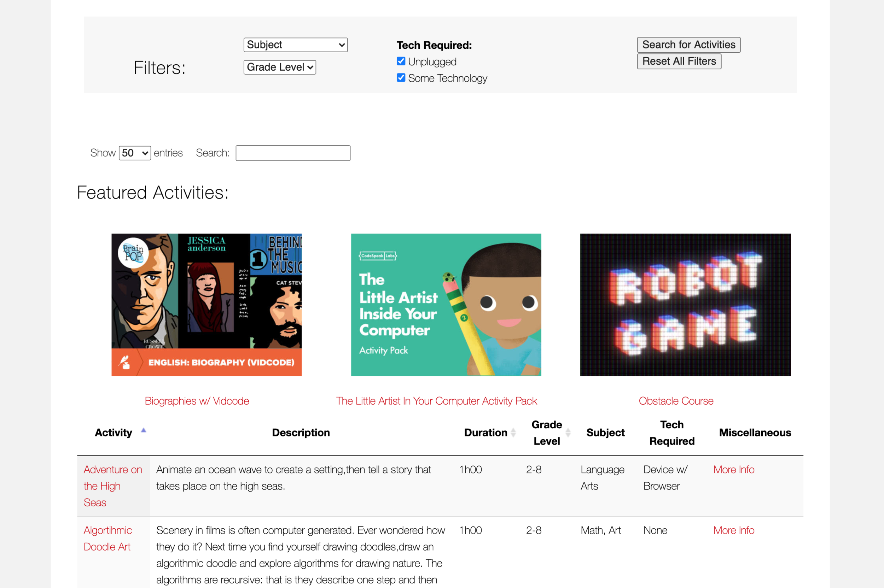This screenshot has height=588, width=884.
Task: Change the Show entries count dropdown
Action: pos(135,153)
